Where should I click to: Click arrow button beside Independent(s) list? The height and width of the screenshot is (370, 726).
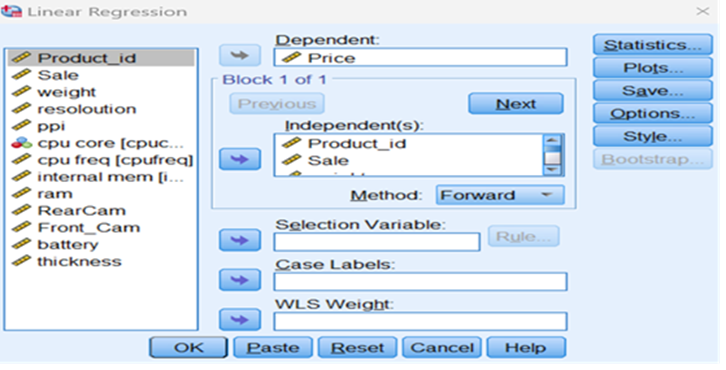click(240, 159)
